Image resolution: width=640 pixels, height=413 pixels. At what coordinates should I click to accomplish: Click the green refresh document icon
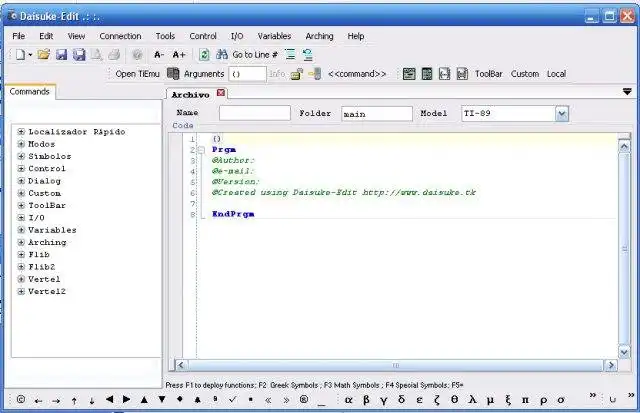coord(204,54)
